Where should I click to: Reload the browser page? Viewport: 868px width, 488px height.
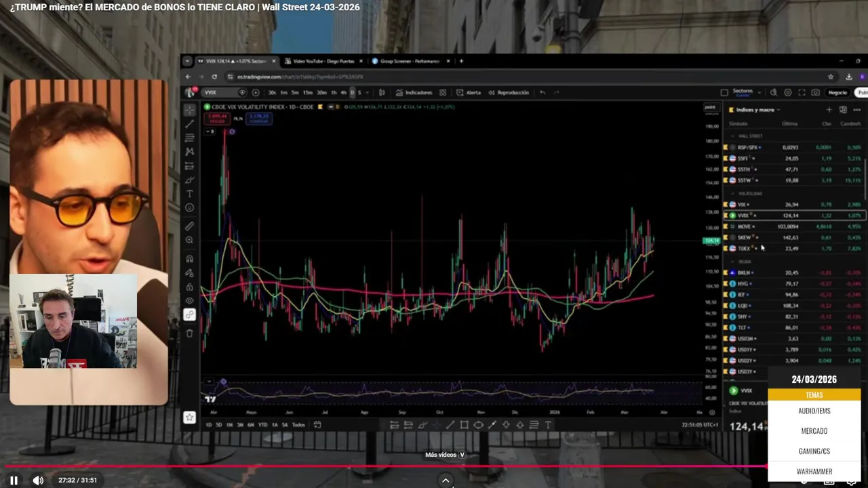coord(214,77)
